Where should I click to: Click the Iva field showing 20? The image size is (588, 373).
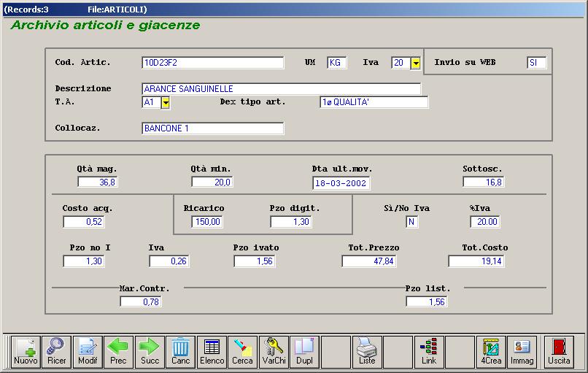(x=401, y=63)
